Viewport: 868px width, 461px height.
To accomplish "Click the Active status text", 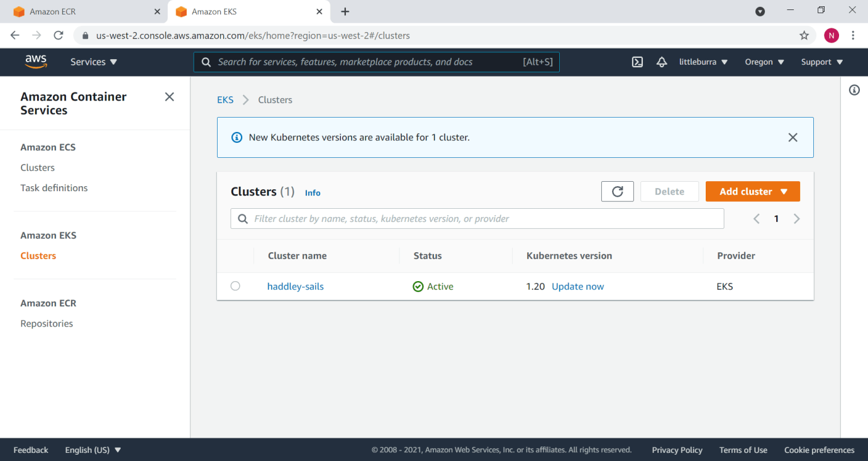I will (x=440, y=287).
